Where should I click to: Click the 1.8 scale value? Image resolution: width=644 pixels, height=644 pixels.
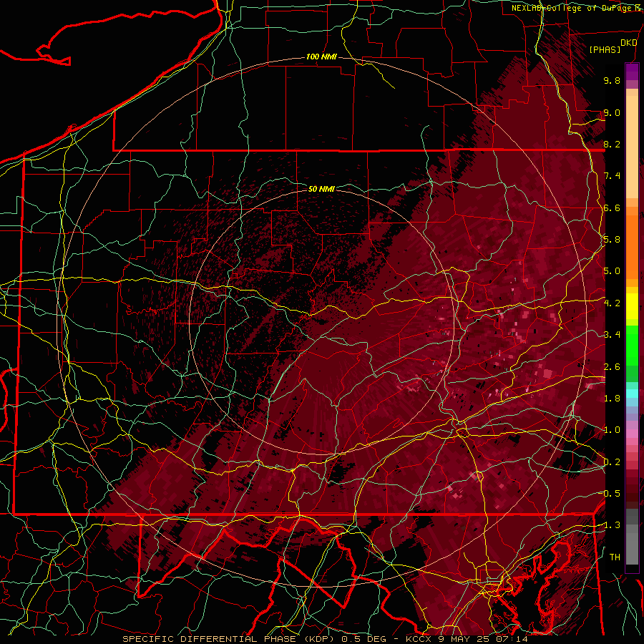point(612,399)
